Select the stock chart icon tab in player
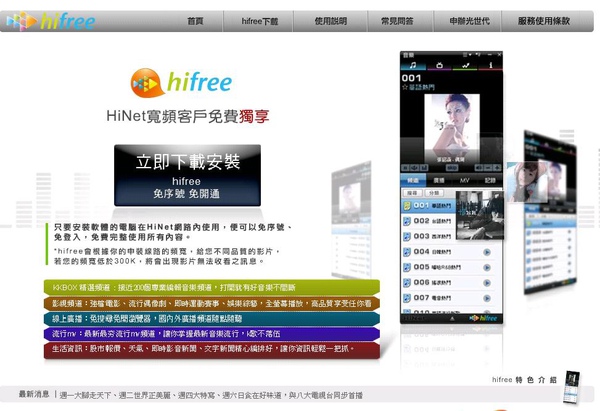This screenshot has height=411, width=600. click(465, 65)
